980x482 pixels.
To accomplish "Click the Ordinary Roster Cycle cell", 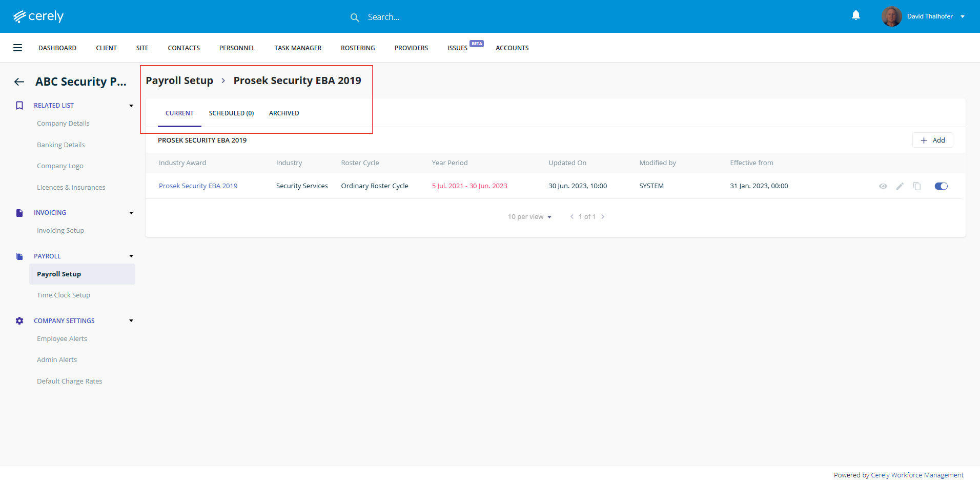I will point(375,186).
